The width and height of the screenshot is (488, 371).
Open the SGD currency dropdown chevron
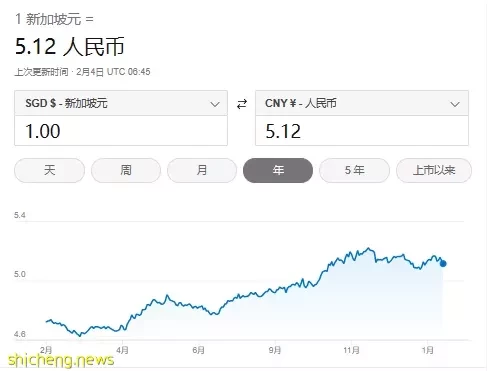pos(215,104)
